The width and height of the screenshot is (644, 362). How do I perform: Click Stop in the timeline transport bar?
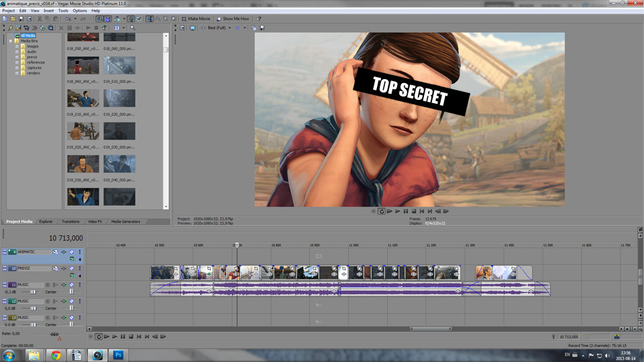click(x=131, y=337)
